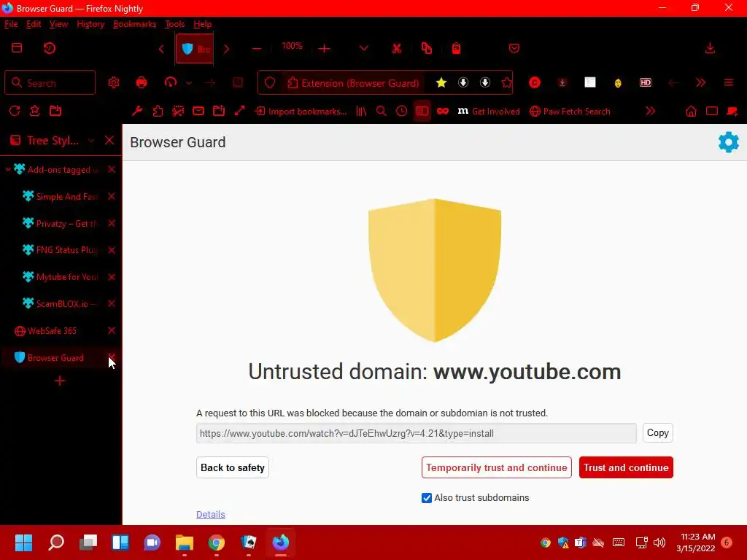Open dropdown arrow next to the arc icon
Screen dimensions: 747x560
[x=189, y=83]
